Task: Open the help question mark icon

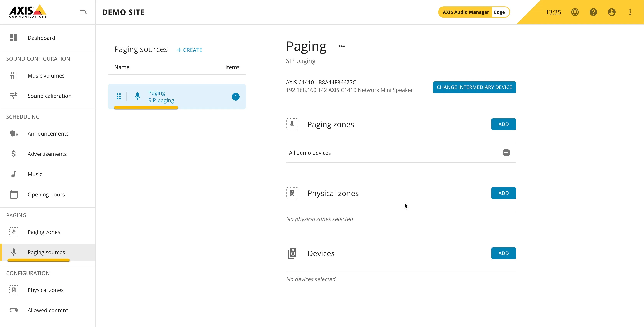Action: point(593,12)
